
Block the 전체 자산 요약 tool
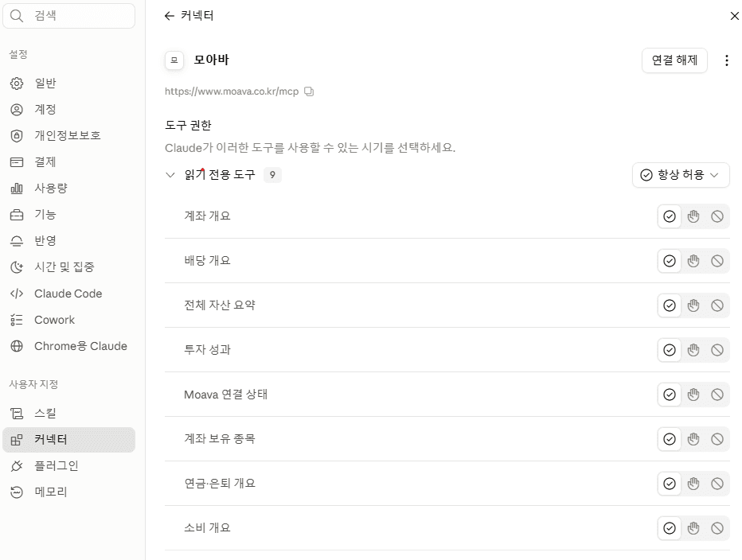point(717,305)
